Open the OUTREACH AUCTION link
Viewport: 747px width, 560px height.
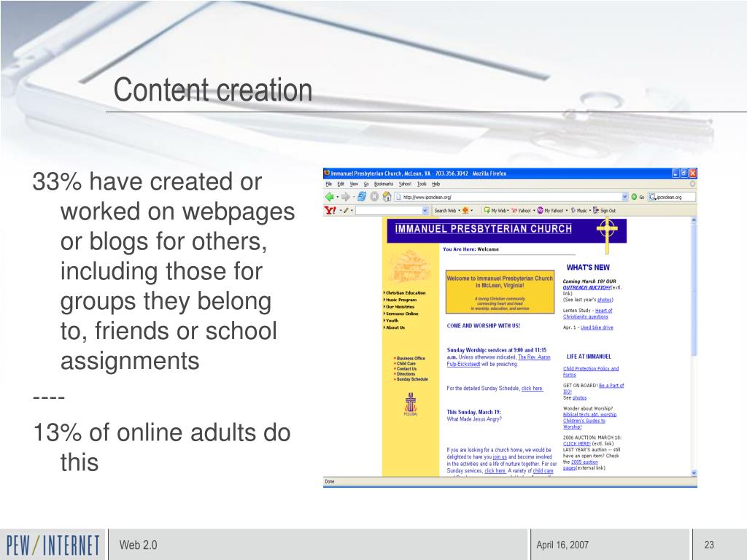(587, 287)
